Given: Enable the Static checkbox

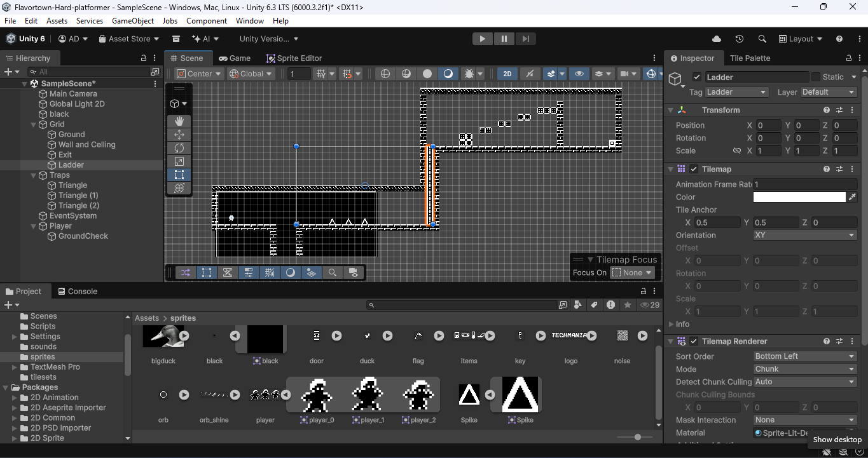Looking at the screenshot, I should [x=816, y=77].
